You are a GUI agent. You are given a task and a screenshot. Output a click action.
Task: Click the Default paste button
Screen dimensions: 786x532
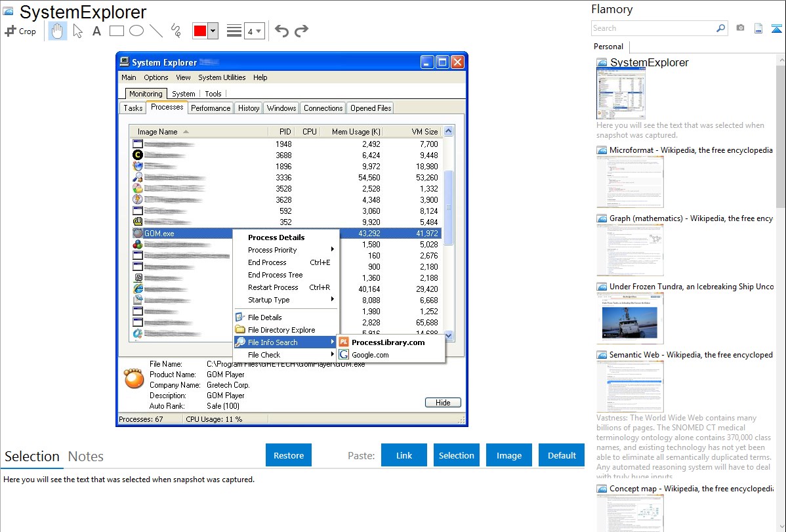562,455
